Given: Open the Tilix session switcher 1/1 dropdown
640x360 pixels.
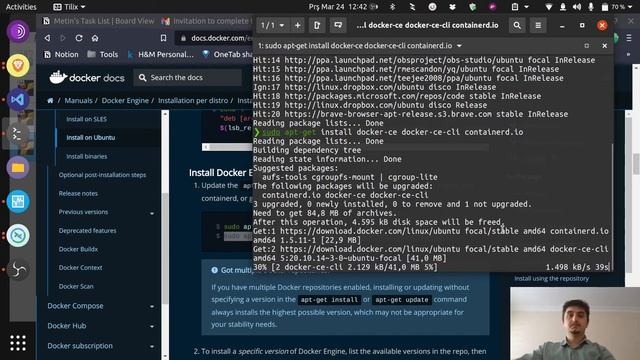Looking at the screenshot, I should pos(272,25).
